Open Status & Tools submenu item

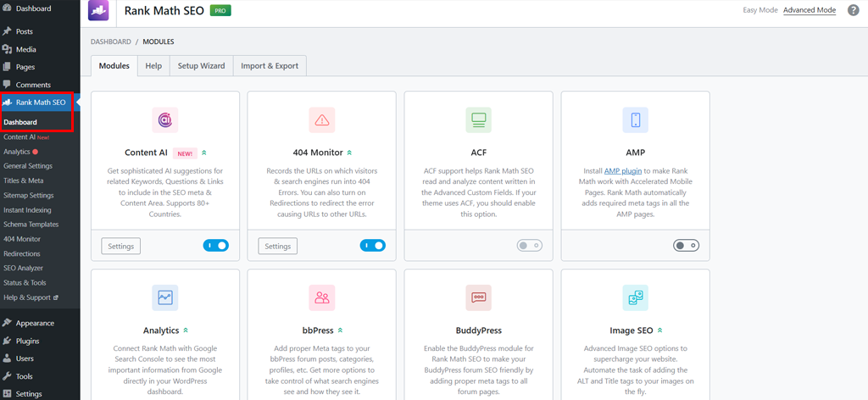coord(25,283)
